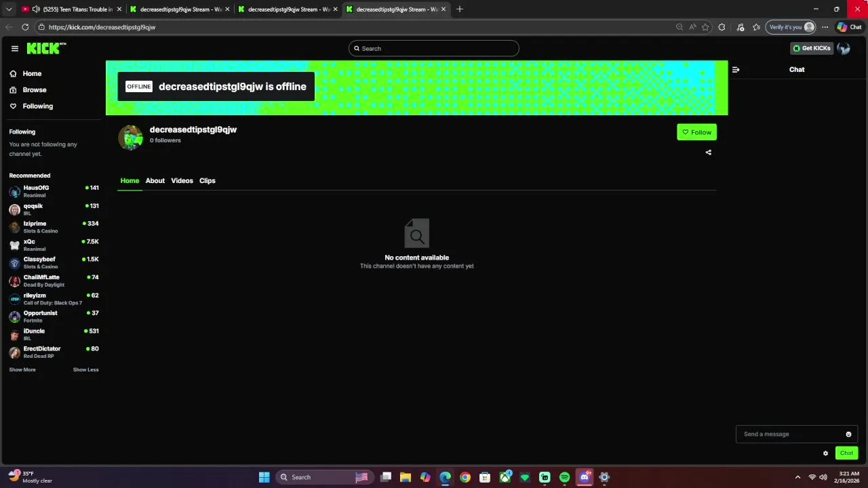Click the zoom out magnifier in address bar
Screen dimensions: 868x488
pyautogui.click(x=679, y=27)
